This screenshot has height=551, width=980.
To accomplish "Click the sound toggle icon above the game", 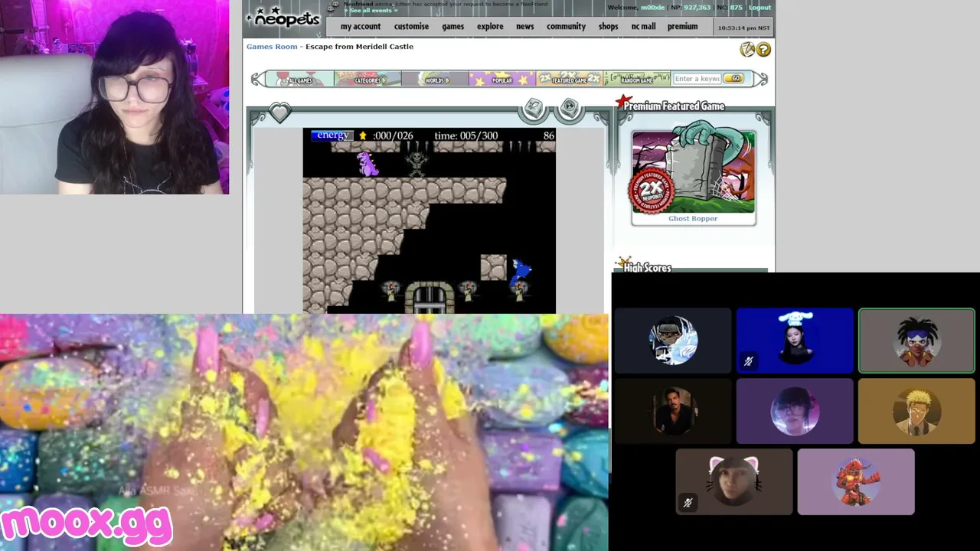I will point(534,109).
